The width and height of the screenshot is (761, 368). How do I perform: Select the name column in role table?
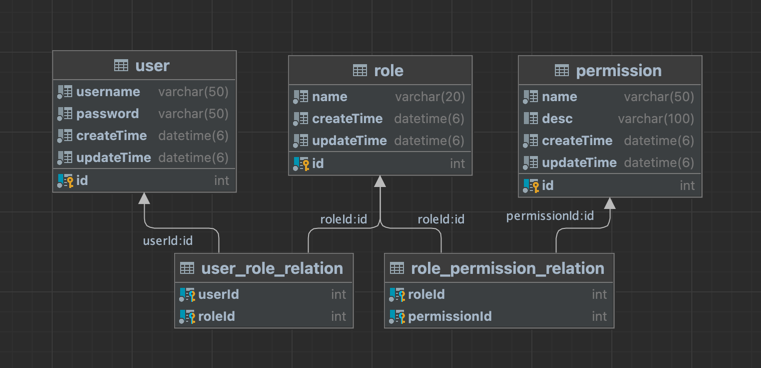click(x=380, y=97)
